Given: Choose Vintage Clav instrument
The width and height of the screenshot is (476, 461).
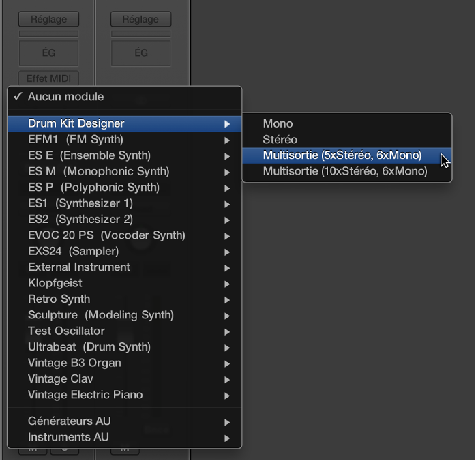Looking at the screenshot, I should pyautogui.click(x=125, y=379).
